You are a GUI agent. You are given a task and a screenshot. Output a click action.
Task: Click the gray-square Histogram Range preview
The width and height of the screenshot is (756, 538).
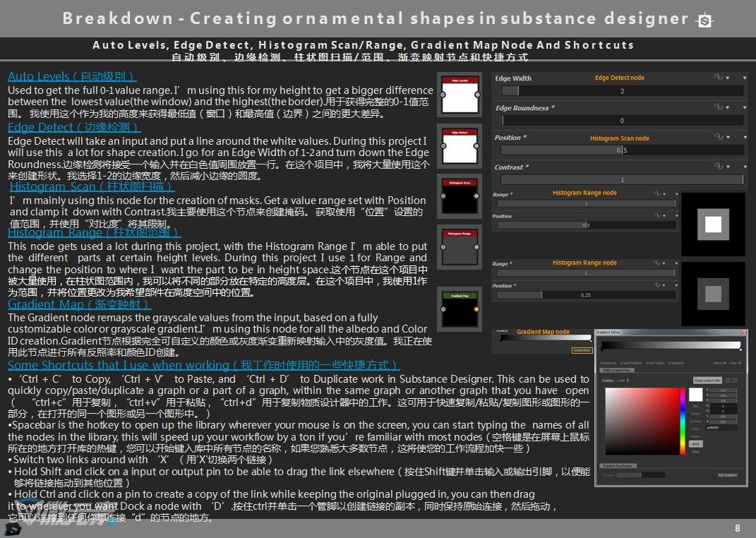(713, 294)
